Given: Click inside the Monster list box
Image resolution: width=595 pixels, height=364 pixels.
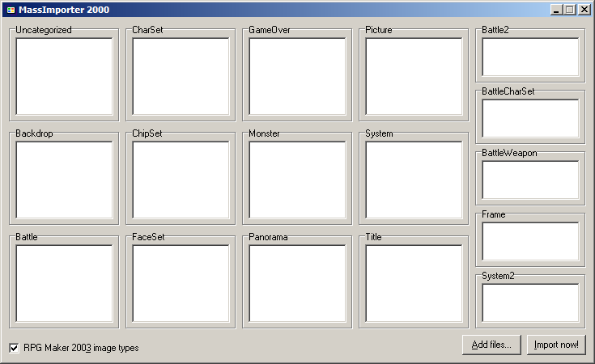Looking at the screenshot, I should [x=297, y=180].
